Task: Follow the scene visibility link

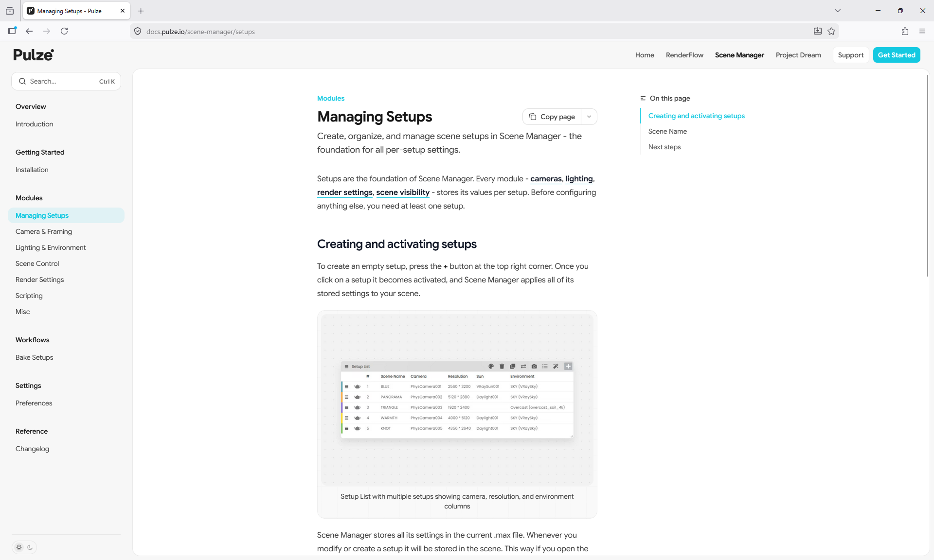Action: pos(403,192)
